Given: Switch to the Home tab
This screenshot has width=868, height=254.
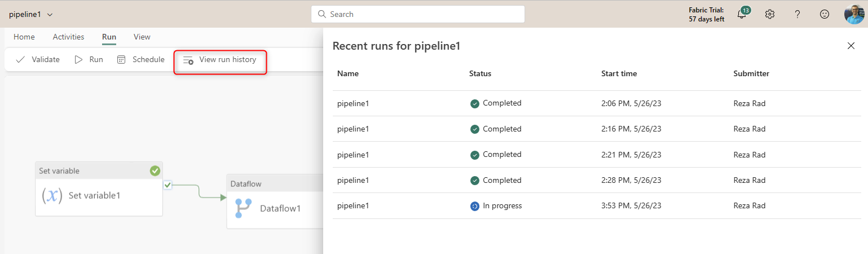Looking at the screenshot, I should tap(24, 37).
